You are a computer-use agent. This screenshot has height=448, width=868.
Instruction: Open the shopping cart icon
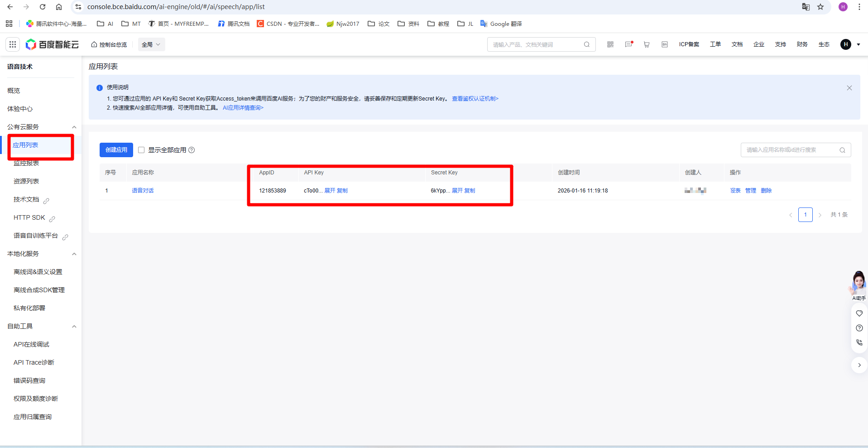coord(647,44)
